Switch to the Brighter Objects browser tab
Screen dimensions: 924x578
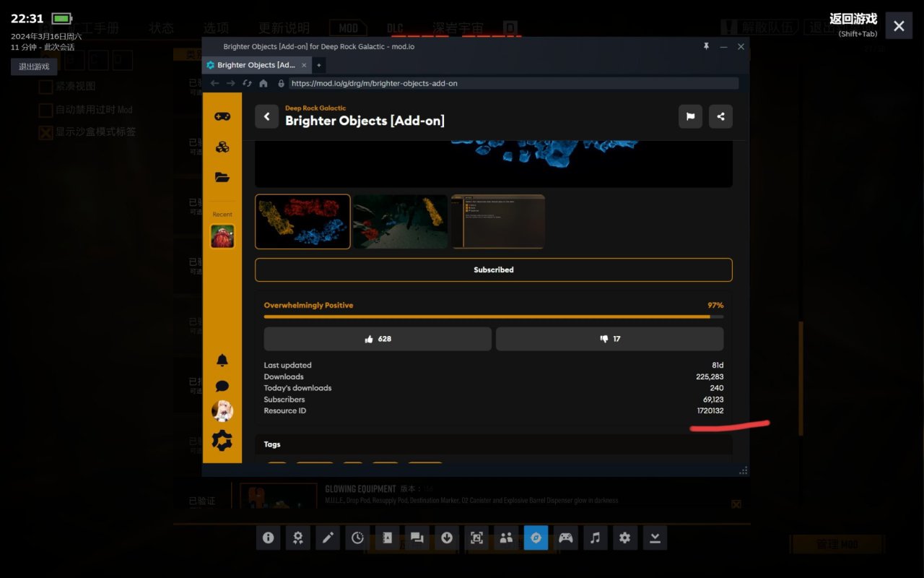(257, 65)
